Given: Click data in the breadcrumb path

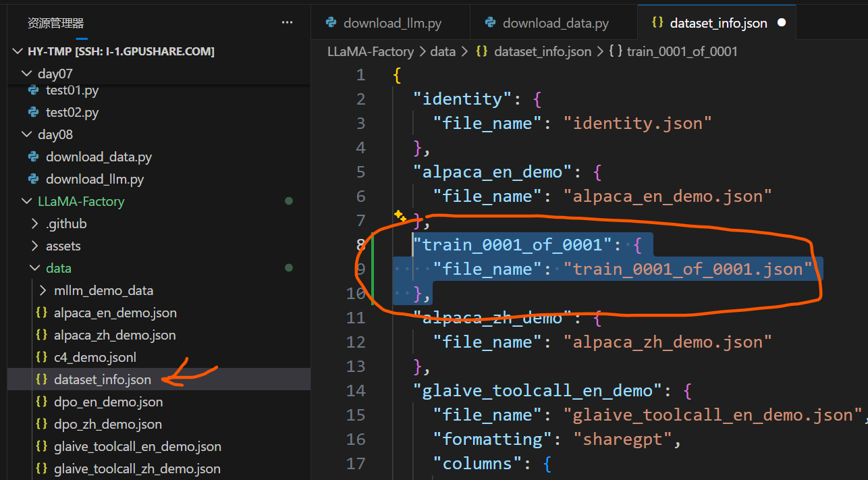Looking at the screenshot, I should point(443,51).
